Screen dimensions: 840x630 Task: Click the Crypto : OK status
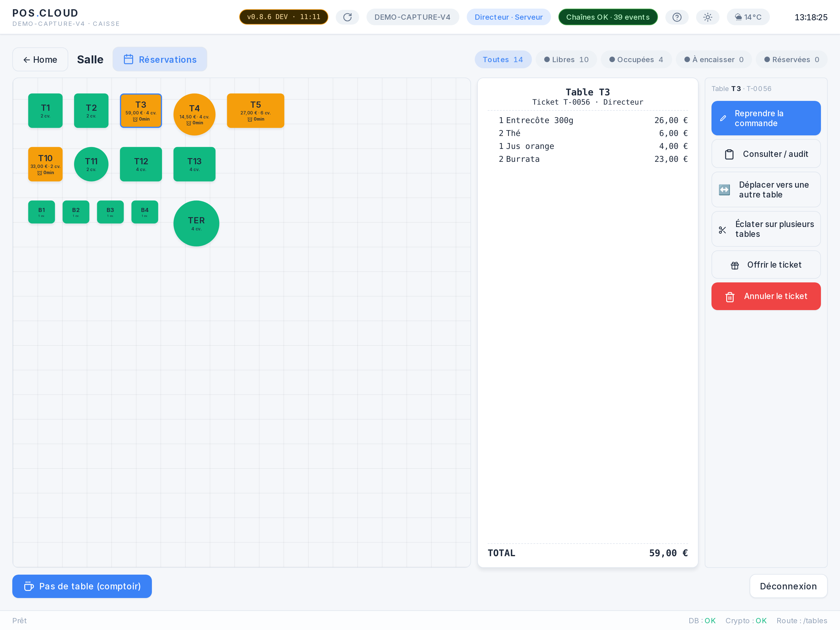coord(746,620)
